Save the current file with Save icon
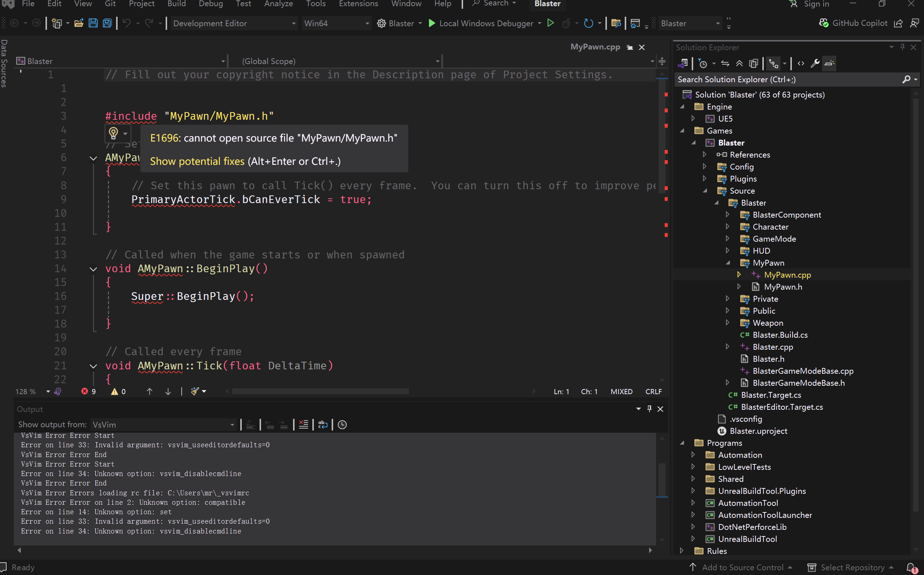 [x=93, y=23]
